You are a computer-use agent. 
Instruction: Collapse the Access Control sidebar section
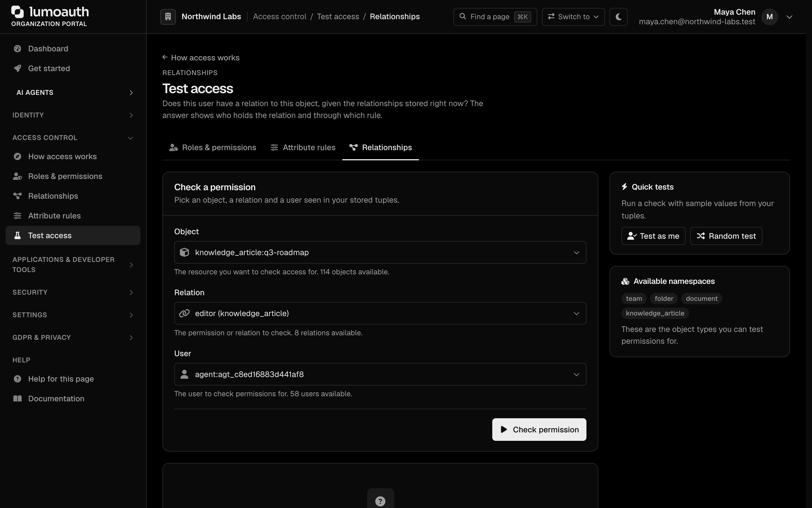pos(73,138)
